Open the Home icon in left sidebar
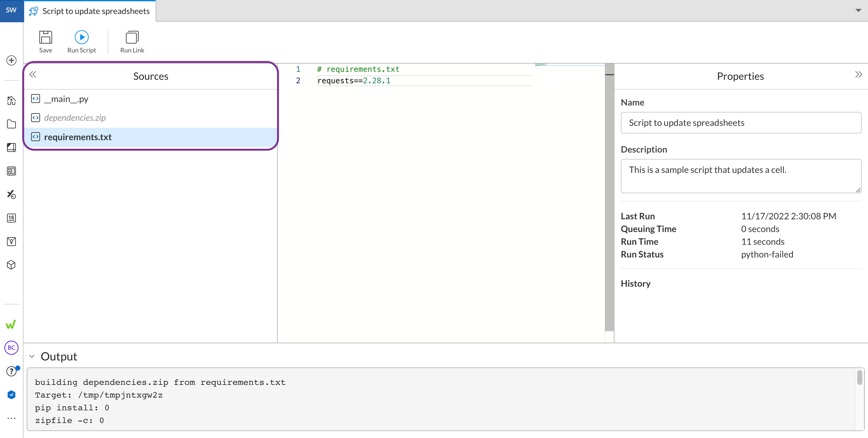The image size is (868, 438). click(x=11, y=100)
